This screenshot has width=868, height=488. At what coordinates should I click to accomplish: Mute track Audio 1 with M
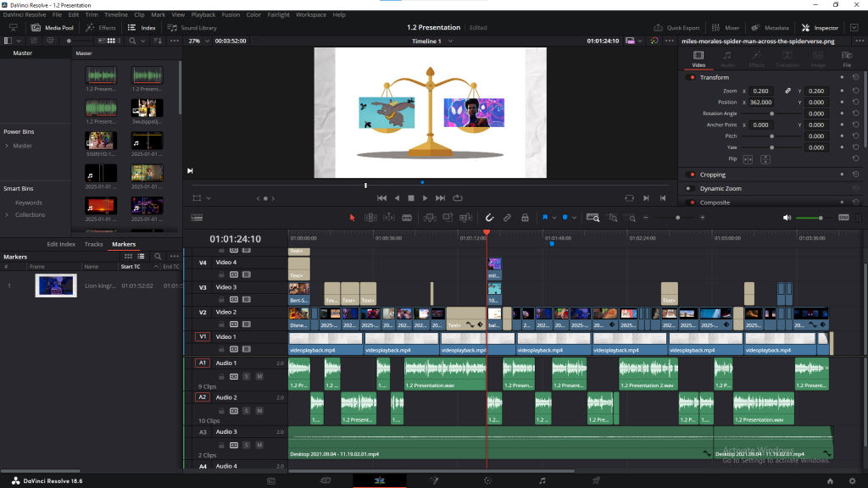point(259,377)
